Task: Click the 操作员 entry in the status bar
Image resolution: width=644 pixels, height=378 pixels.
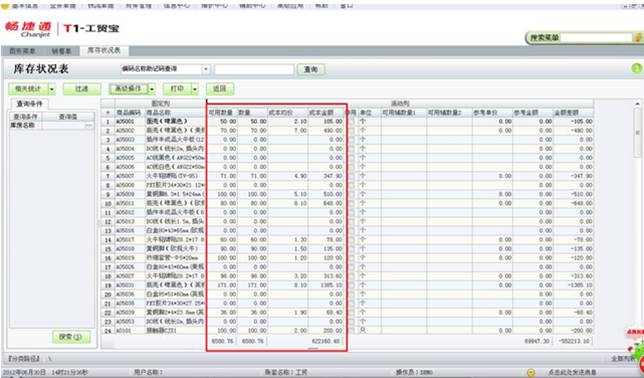Action: coord(414,373)
